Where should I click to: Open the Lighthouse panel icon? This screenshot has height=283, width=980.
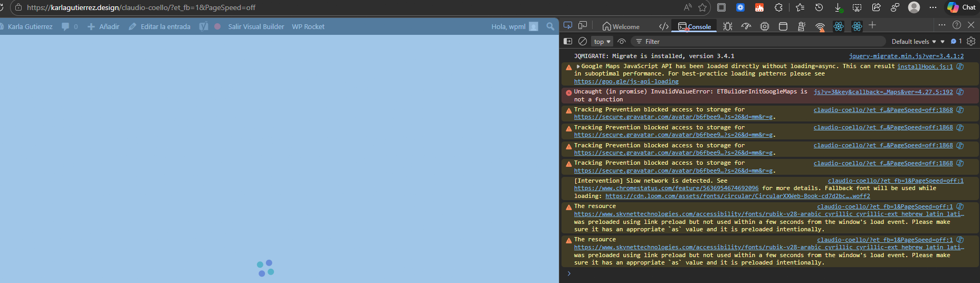click(802, 26)
